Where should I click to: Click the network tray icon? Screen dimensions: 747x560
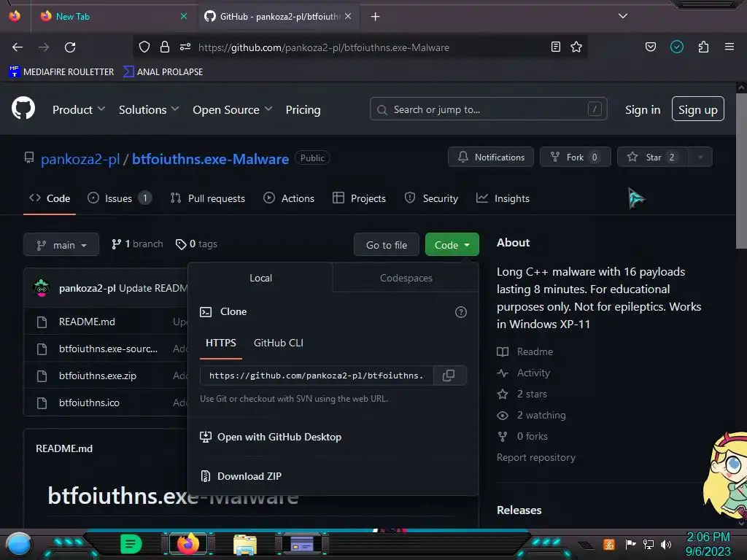click(649, 544)
